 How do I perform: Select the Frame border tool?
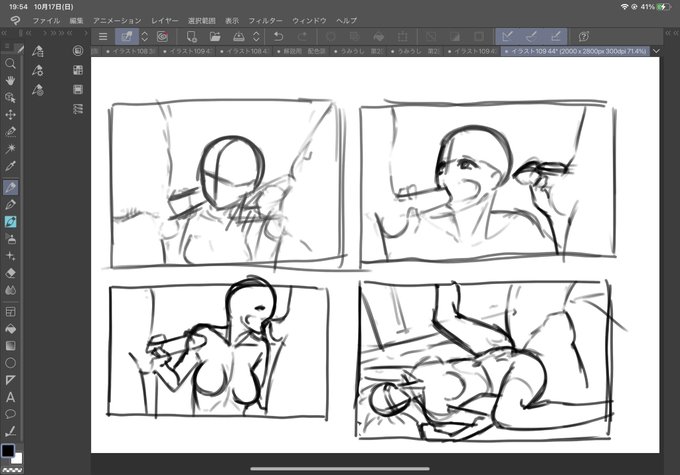tap(10, 311)
